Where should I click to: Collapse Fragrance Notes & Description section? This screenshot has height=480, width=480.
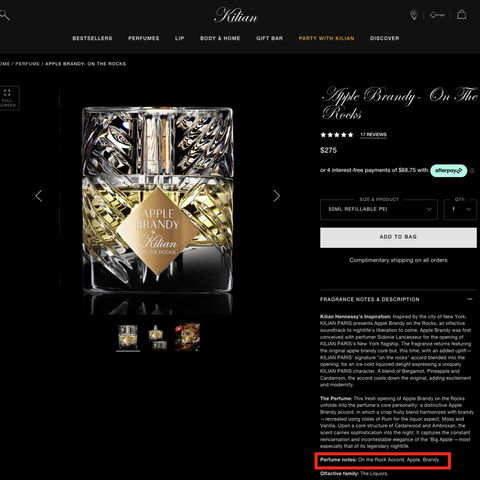click(x=470, y=299)
